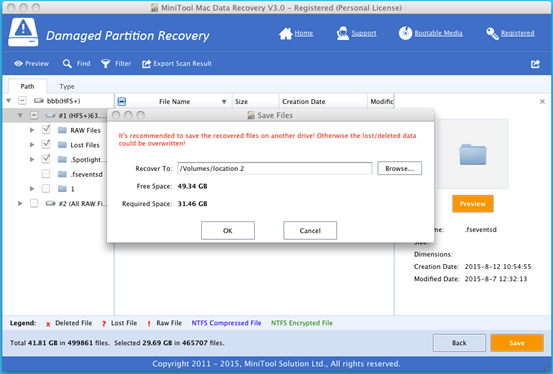The height and width of the screenshot is (374, 553).
Task: Click the Back button
Action: [x=459, y=343]
